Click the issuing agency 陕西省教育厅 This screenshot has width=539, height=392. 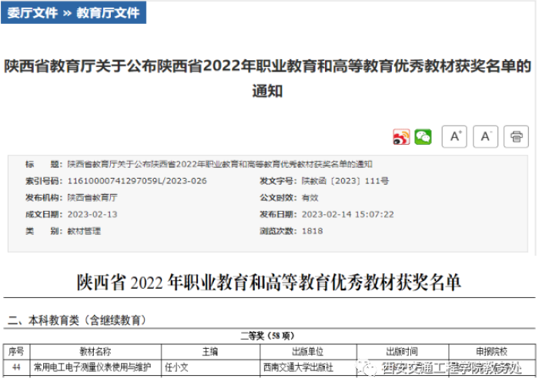pos(92,197)
